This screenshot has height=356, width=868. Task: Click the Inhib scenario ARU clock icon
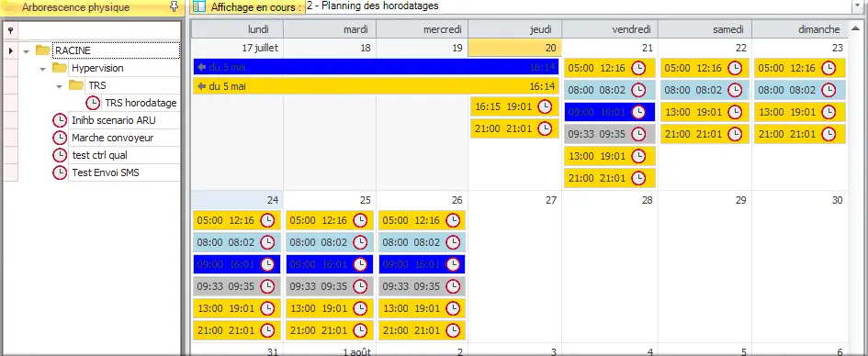[x=59, y=120]
